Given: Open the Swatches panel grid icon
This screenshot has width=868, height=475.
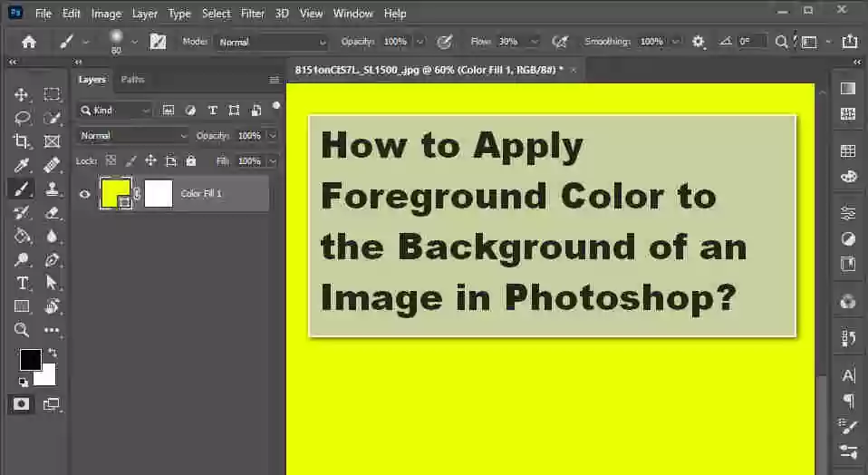Looking at the screenshot, I should [847, 150].
